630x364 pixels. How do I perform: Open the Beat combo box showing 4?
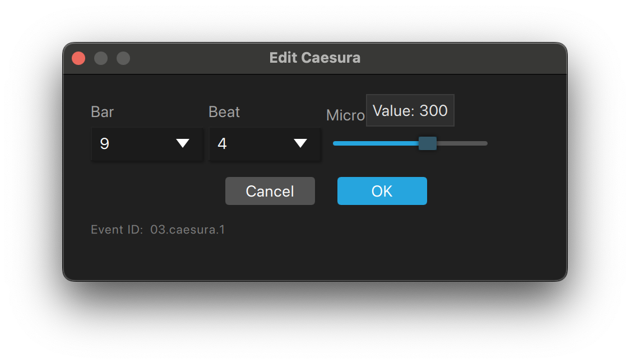(x=265, y=144)
